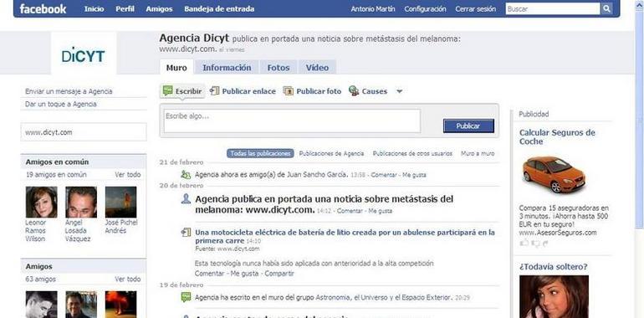Viewport: 644px width, 318px height.
Task: Switch to the Vídeo tab
Action: click(x=317, y=68)
